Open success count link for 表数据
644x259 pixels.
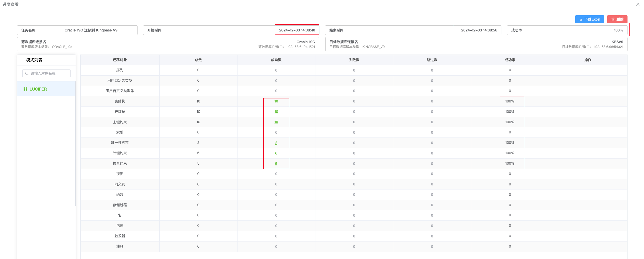coord(276,112)
